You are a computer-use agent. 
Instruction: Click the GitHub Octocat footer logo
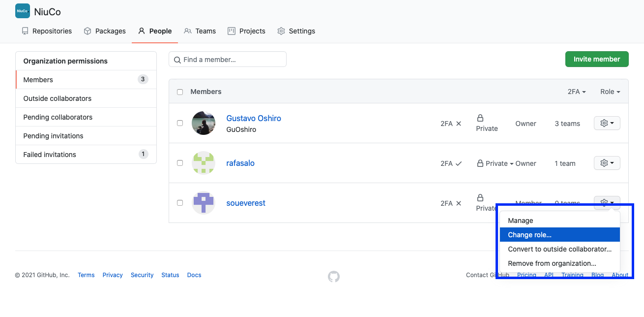tap(334, 277)
